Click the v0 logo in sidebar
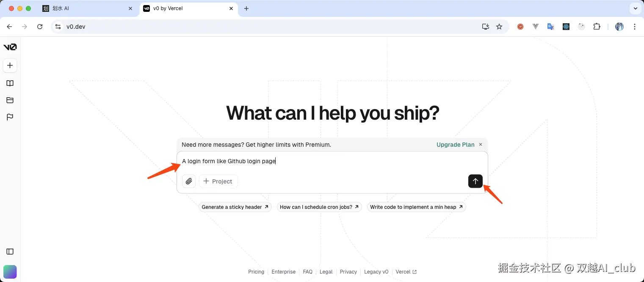This screenshot has height=282, width=644. click(x=10, y=47)
